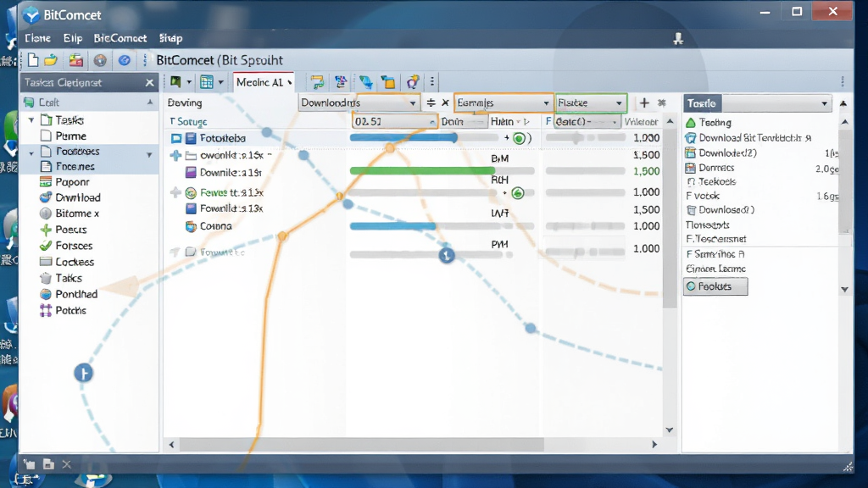Click the task list's vertical scroll down arrow
This screenshot has height=488, width=868.
point(670,430)
